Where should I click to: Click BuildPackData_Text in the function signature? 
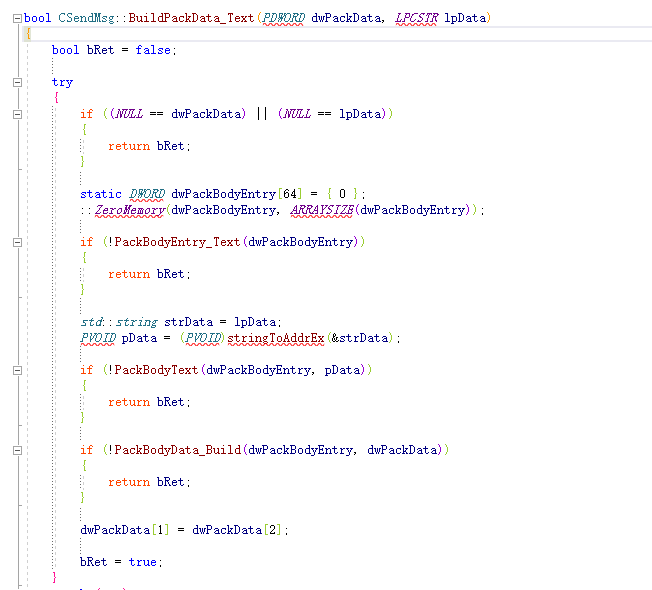click(x=191, y=18)
